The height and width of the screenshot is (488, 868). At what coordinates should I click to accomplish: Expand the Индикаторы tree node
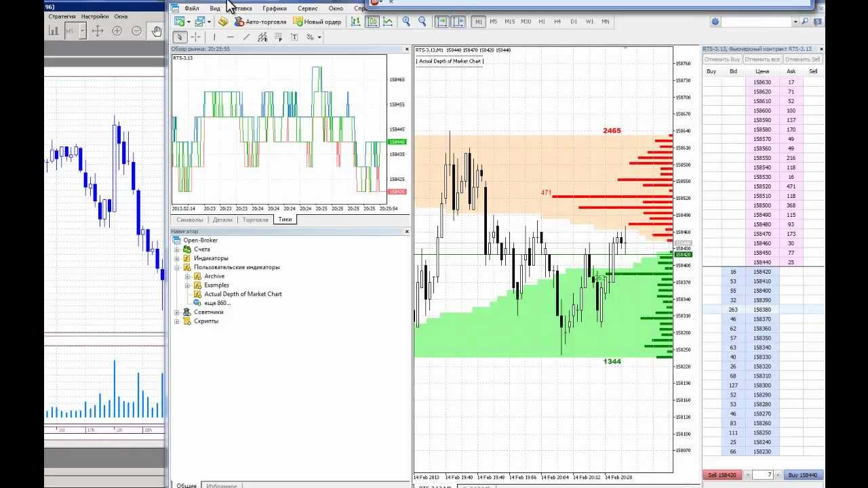click(x=177, y=258)
